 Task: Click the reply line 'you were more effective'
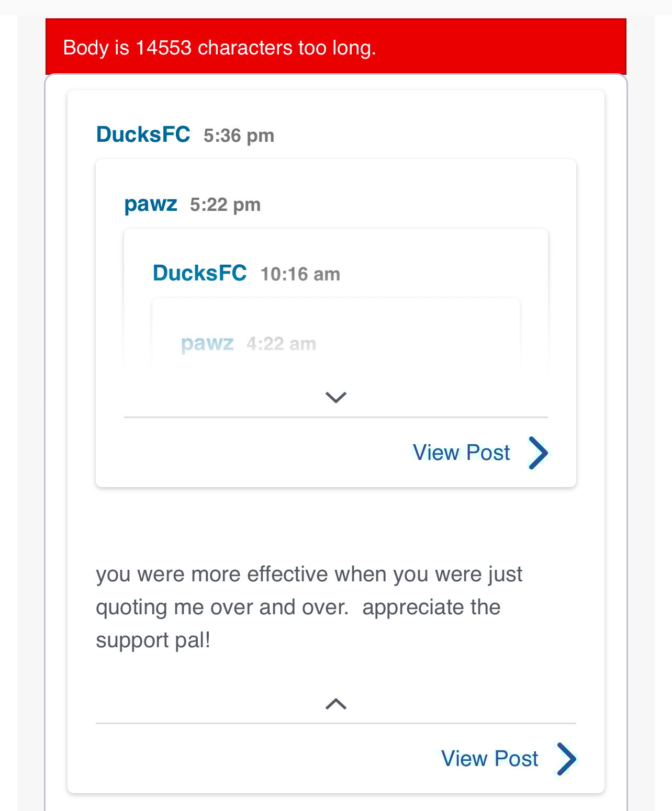[309, 575]
